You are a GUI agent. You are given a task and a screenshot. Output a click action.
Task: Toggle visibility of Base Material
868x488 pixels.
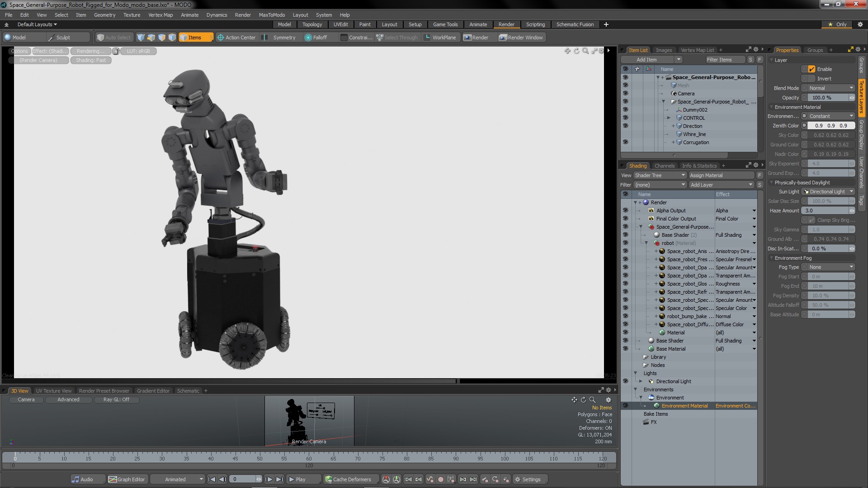[x=625, y=349]
